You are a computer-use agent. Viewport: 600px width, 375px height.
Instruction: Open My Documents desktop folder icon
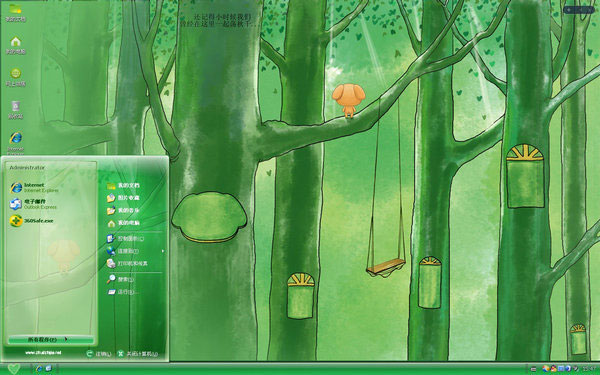point(15,12)
